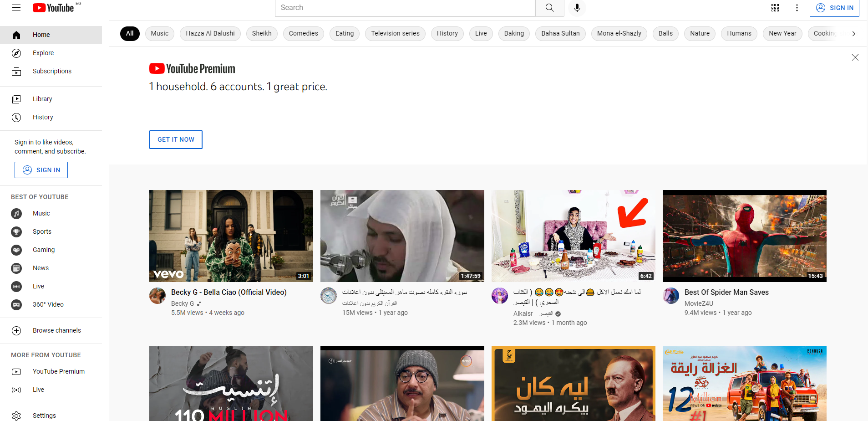Open the MovieZ4U channel name link
868x421 pixels.
pyautogui.click(x=699, y=303)
